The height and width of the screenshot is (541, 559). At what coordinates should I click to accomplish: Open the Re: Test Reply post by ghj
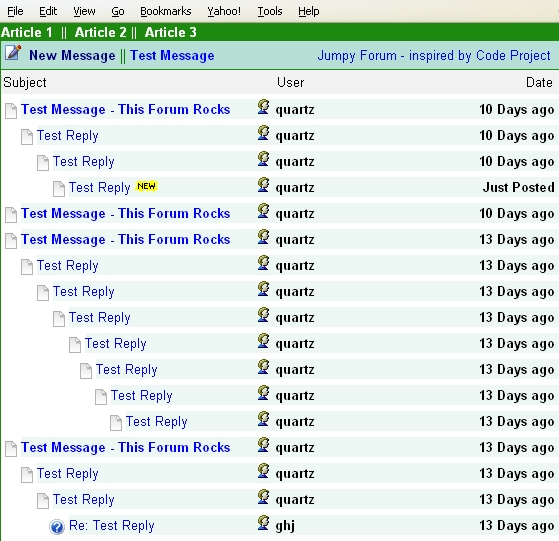(x=112, y=526)
